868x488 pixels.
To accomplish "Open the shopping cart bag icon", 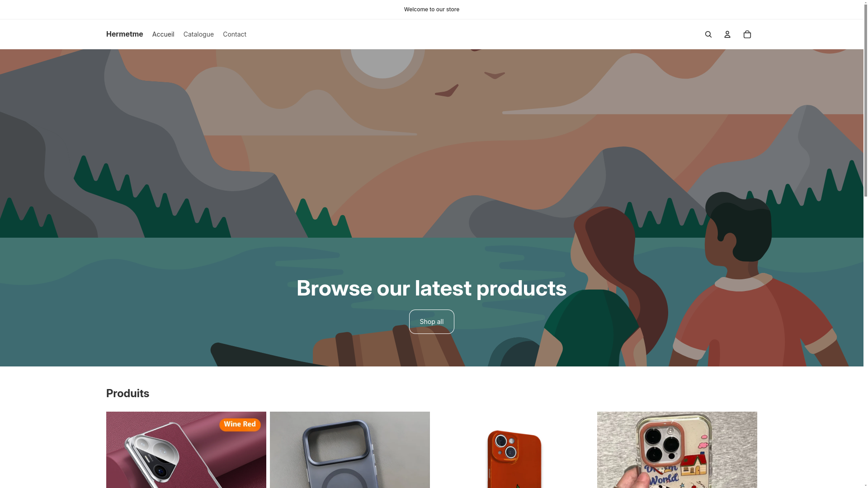I will click(x=747, y=34).
